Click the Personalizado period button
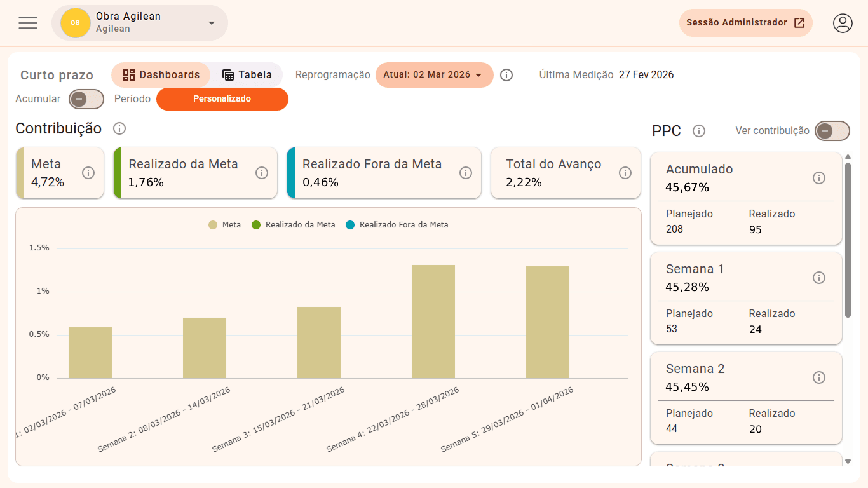 tap(222, 99)
